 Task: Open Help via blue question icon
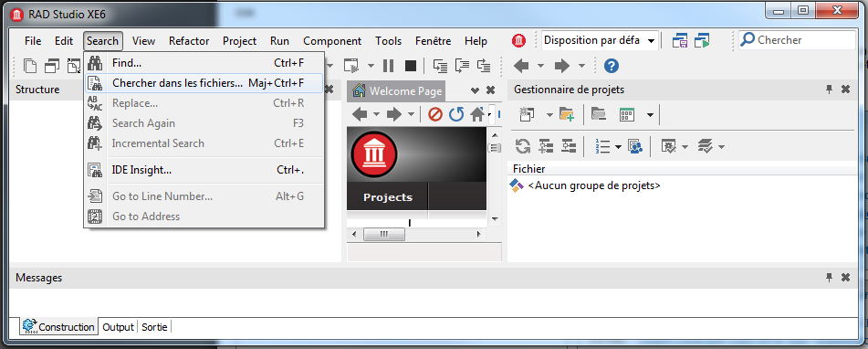[612, 67]
